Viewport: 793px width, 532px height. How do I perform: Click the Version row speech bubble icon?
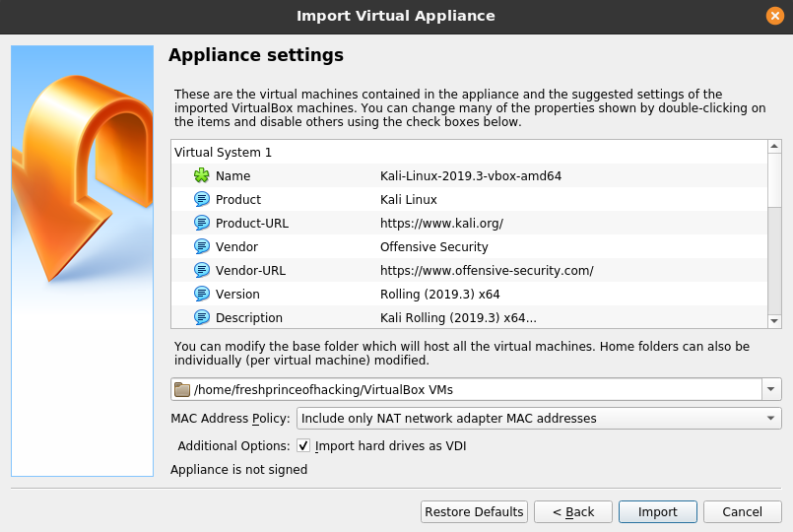(x=201, y=295)
